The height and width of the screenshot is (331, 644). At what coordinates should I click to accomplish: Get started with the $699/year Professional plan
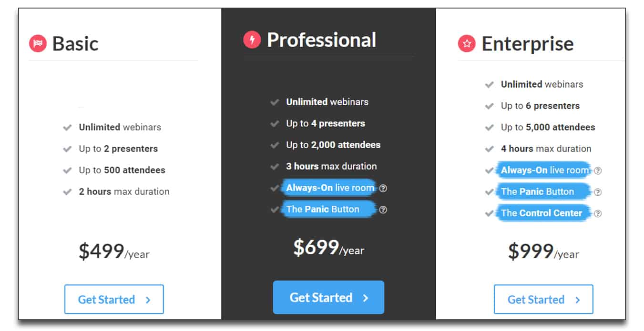pyautogui.click(x=328, y=297)
